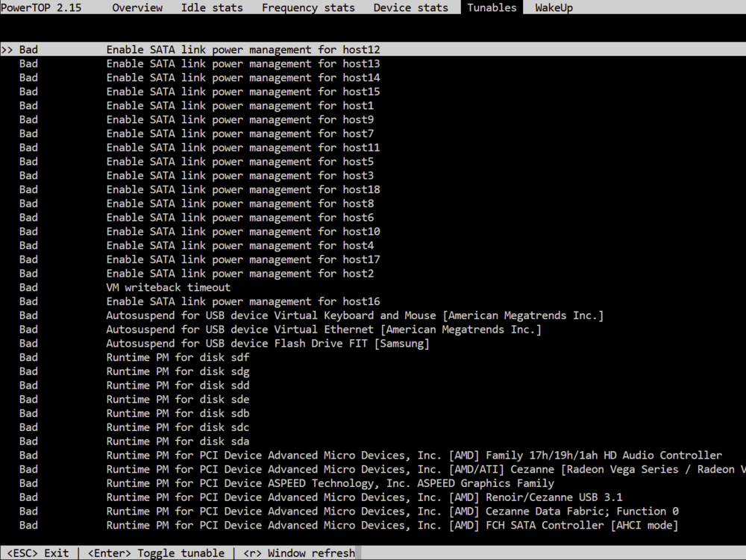Switch to the Overview tab
746x560 pixels.
(x=137, y=7)
